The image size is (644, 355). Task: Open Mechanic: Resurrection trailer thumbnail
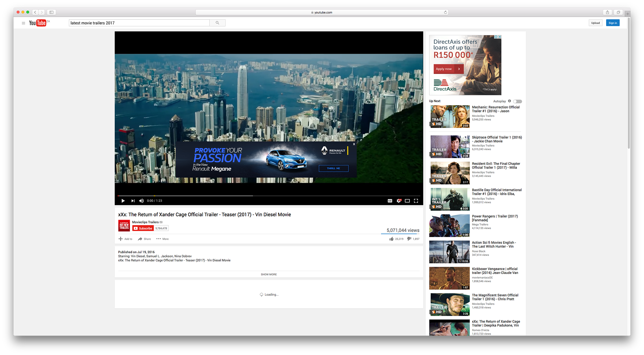point(449,117)
